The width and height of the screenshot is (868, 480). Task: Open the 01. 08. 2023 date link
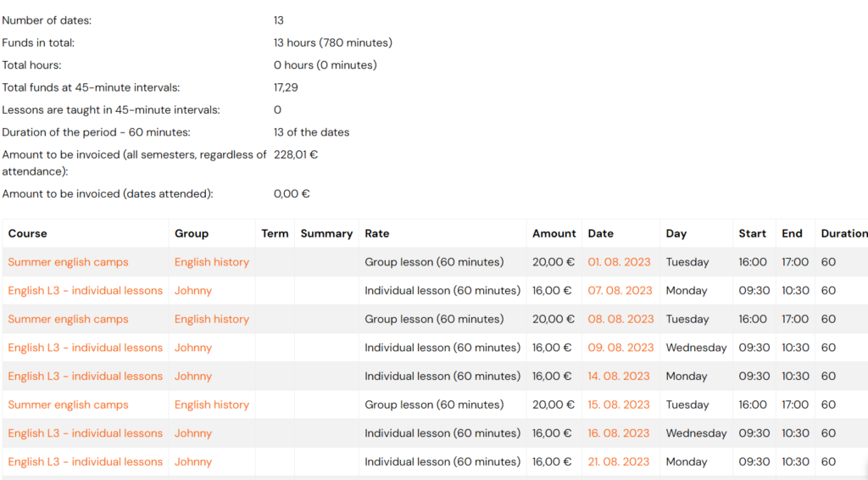click(619, 262)
